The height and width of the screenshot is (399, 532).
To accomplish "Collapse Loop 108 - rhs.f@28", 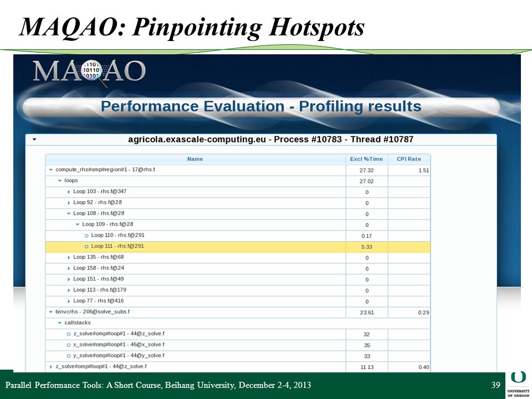I will pyautogui.click(x=69, y=213).
